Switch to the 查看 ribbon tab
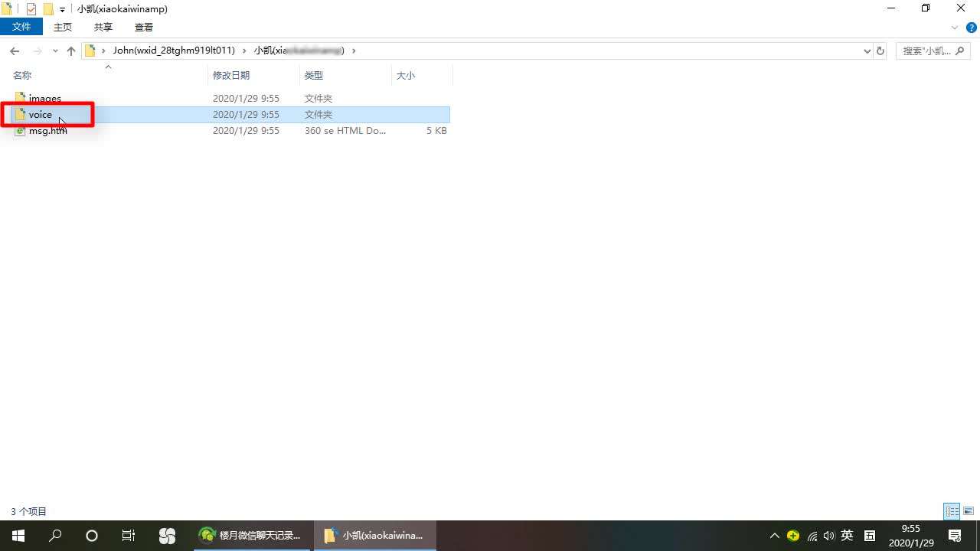Image resolution: width=980 pixels, height=551 pixels. pos(144,27)
